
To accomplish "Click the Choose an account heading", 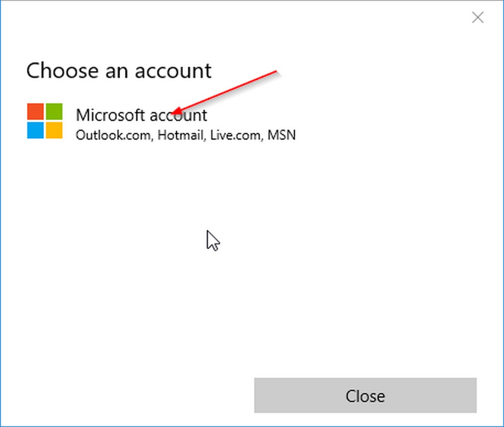I will click(119, 71).
